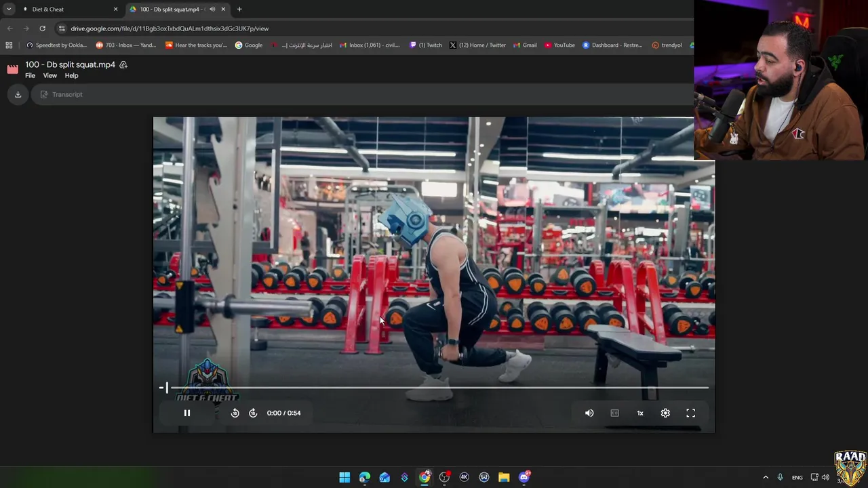Open the trendyol bookmark

click(x=667, y=45)
